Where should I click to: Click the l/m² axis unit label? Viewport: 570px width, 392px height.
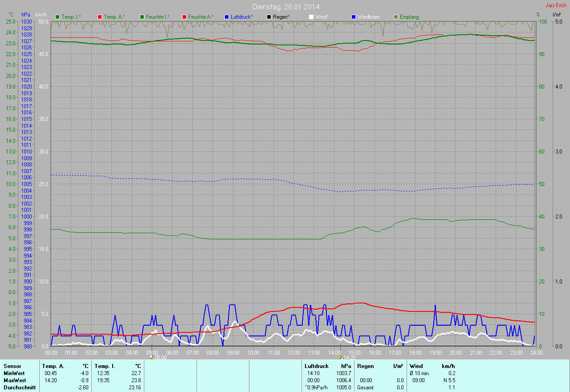[x=556, y=15]
